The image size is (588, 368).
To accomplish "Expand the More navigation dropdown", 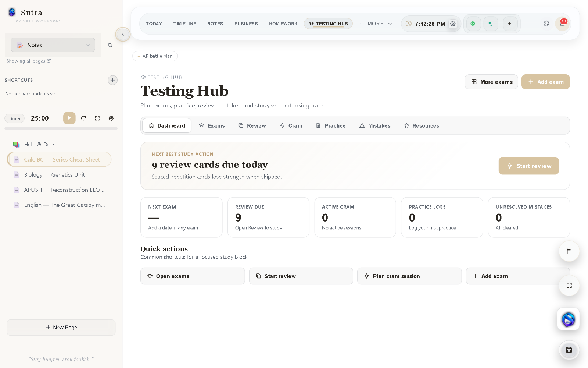I will coord(376,24).
